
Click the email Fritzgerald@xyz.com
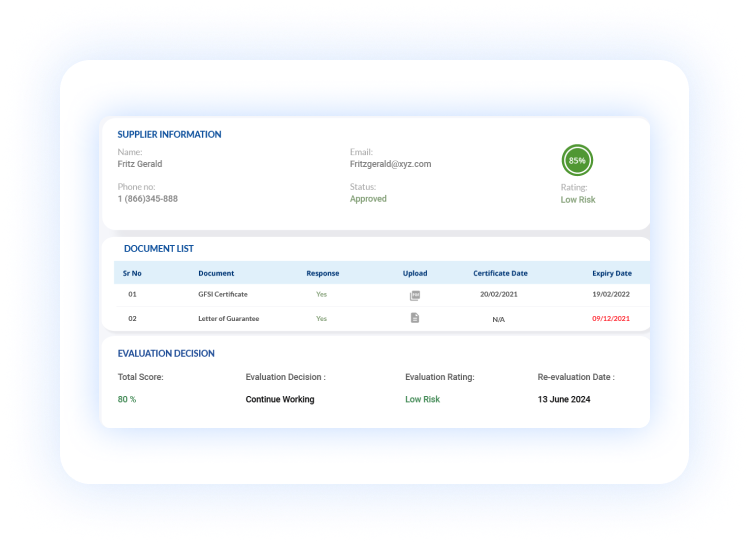click(x=390, y=164)
